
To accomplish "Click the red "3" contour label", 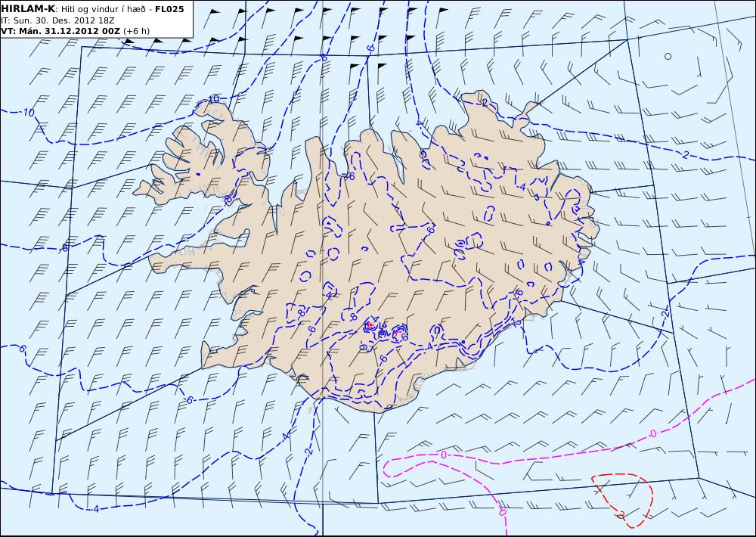I will click(x=622, y=515).
